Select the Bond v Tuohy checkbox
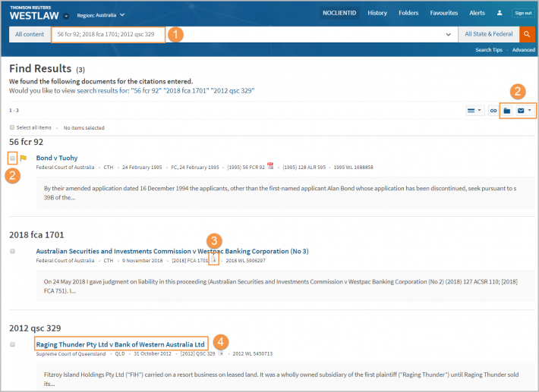 coord(12,158)
